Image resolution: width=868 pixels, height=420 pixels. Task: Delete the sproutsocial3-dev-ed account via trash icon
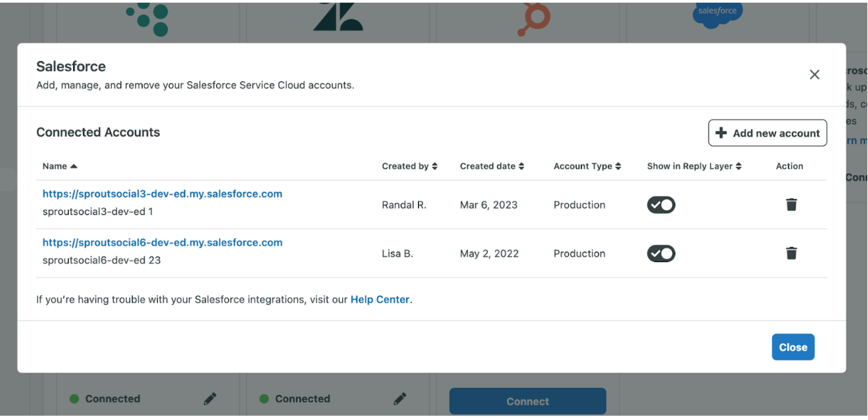pos(791,204)
